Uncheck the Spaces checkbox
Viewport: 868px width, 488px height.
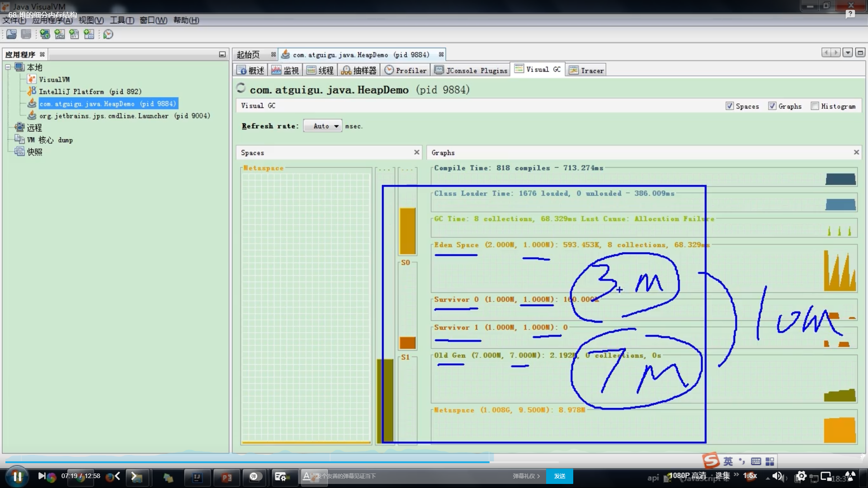pyautogui.click(x=730, y=106)
